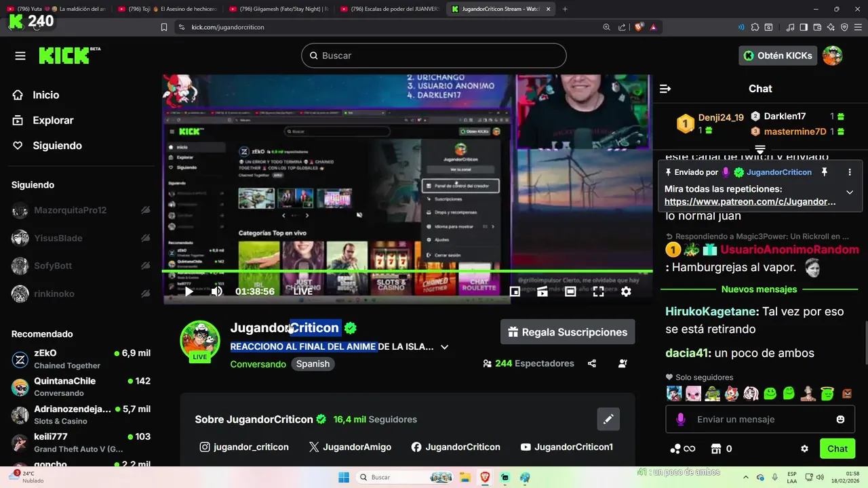Click username UsuarioAnonimoRandom in chat
Image resolution: width=868 pixels, height=488 pixels.
point(789,249)
